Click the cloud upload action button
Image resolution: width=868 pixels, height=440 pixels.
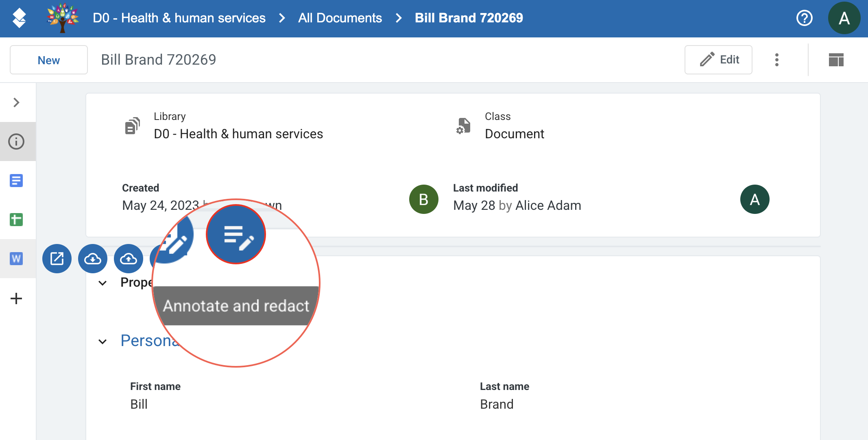[x=129, y=259]
